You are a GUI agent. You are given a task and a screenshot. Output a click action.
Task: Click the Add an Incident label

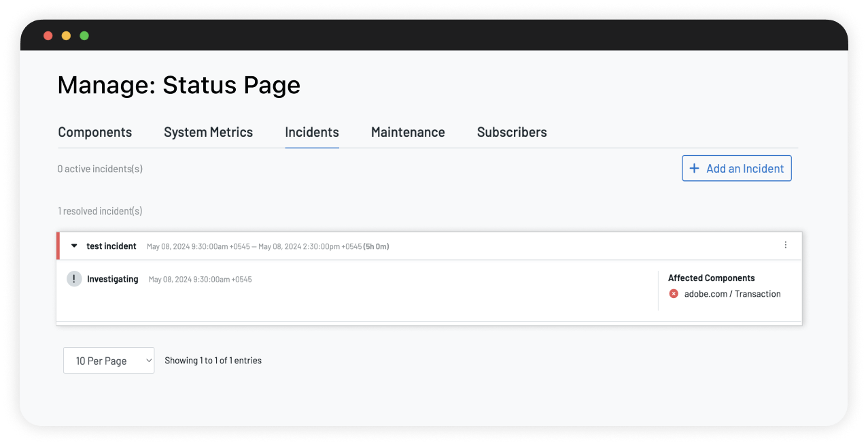point(745,169)
